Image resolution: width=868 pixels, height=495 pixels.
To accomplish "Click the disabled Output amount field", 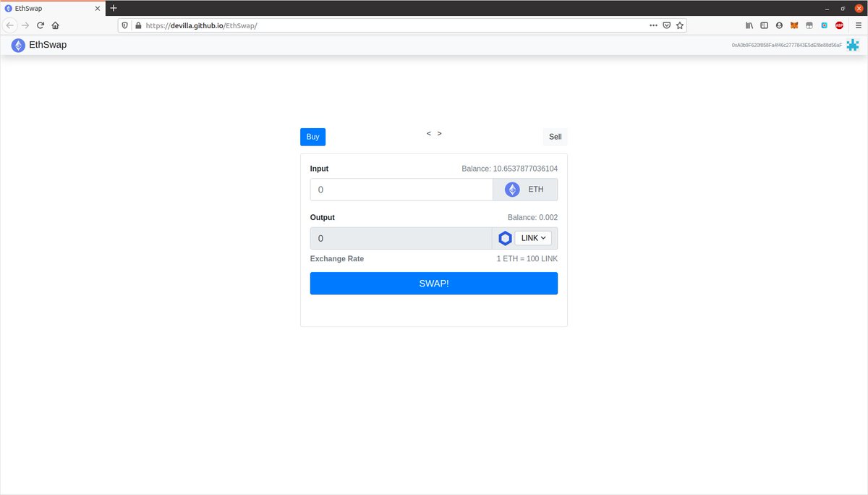I will pyautogui.click(x=401, y=238).
